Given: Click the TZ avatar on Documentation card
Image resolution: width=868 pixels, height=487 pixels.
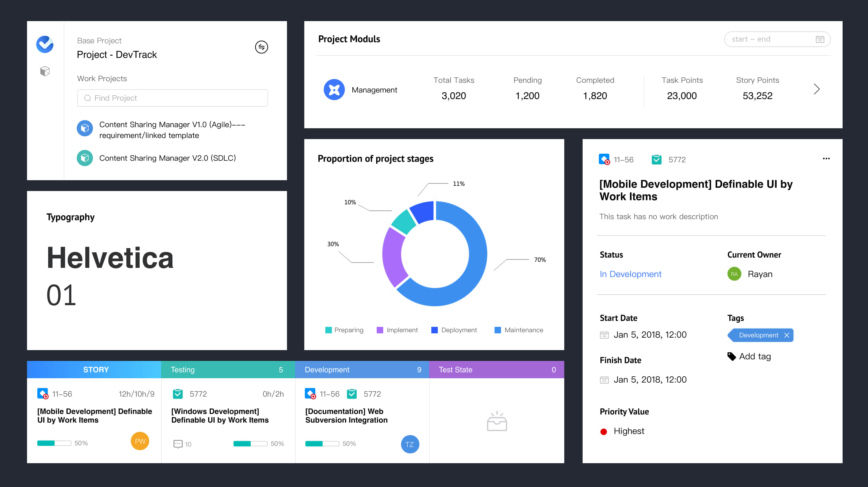Looking at the screenshot, I should [x=410, y=444].
